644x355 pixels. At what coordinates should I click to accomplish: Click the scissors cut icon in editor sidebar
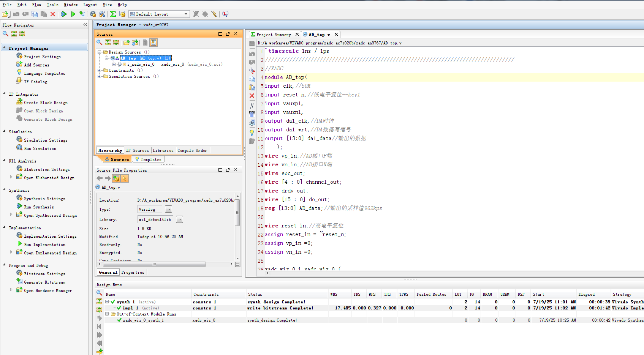click(252, 71)
